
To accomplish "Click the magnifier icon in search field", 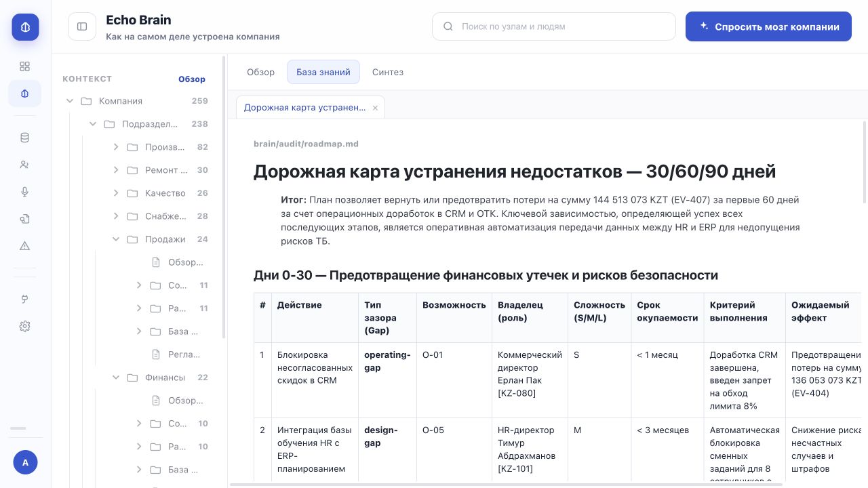I will pyautogui.click(x=448, y=26).
